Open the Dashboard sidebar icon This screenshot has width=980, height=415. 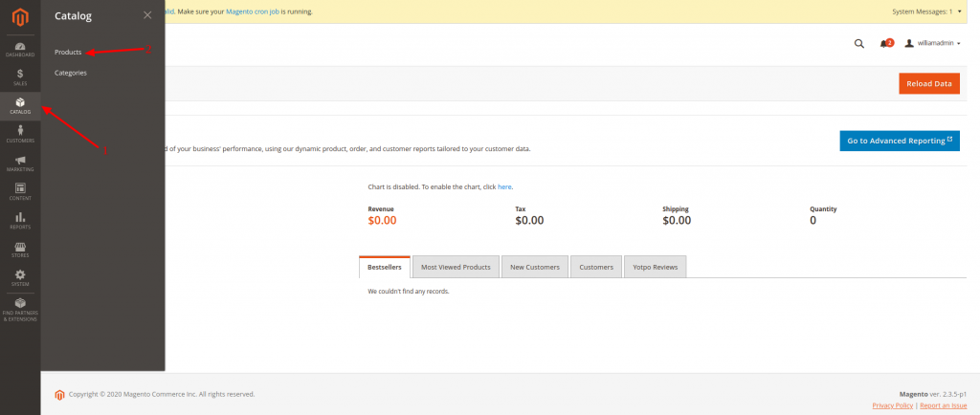point(20,48)
